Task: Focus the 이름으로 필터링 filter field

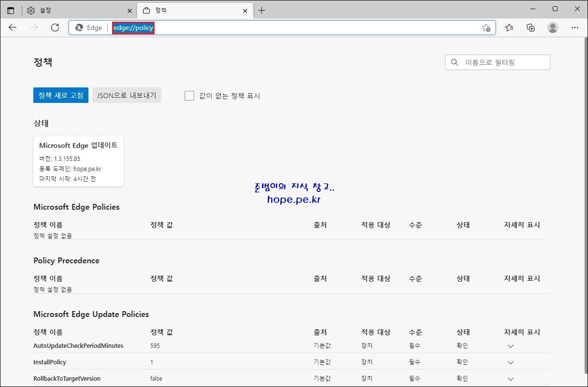Action: coord(498,62)
